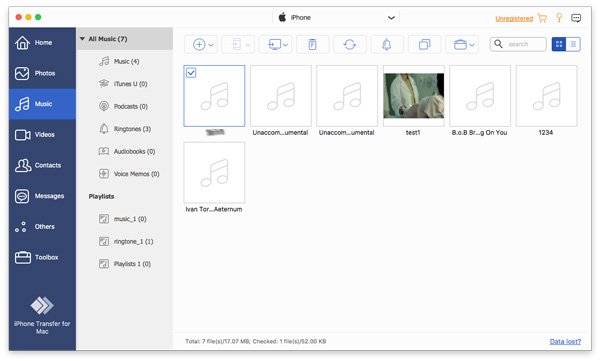Open the feedback chat bubble icon
The image size is (600, 361).
576,18
